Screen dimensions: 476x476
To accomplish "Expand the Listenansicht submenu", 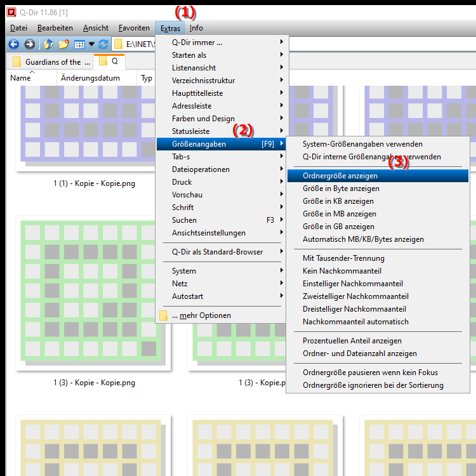I will [x=221, y=68].
